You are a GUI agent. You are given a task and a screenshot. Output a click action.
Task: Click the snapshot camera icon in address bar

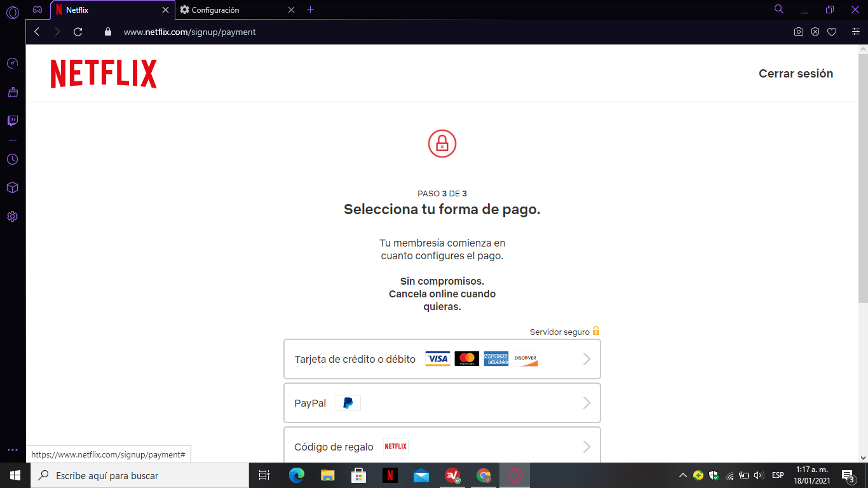(799, 32)
